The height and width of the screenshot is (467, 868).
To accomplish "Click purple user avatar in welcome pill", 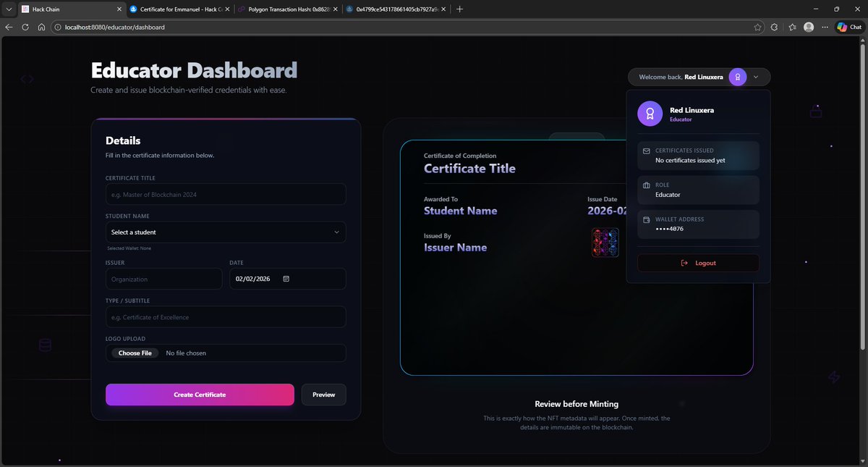I will coord(737,77).
